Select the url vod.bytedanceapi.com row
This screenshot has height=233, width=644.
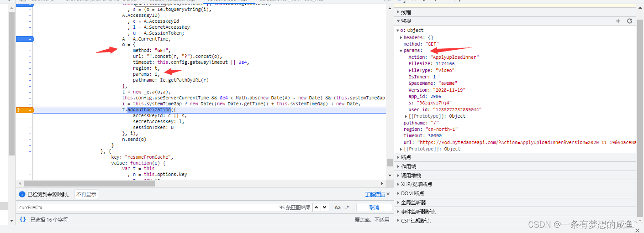(520, 142)
